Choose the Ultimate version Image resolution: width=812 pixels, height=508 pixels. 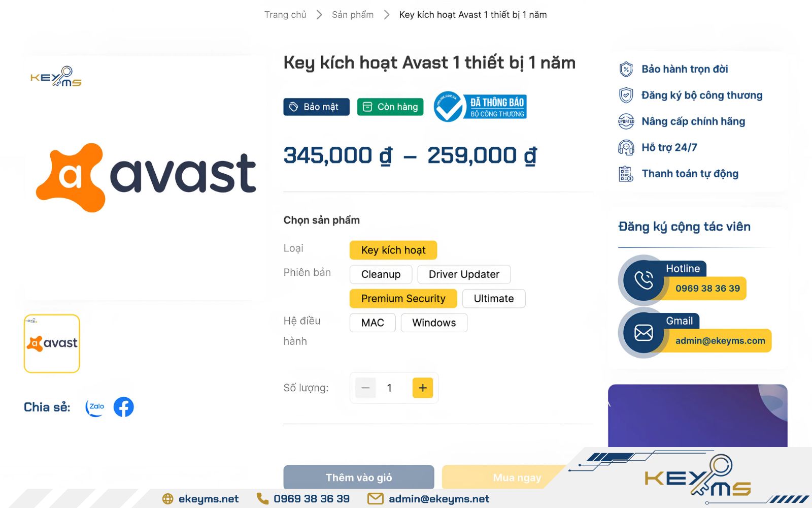pos(494,299)
